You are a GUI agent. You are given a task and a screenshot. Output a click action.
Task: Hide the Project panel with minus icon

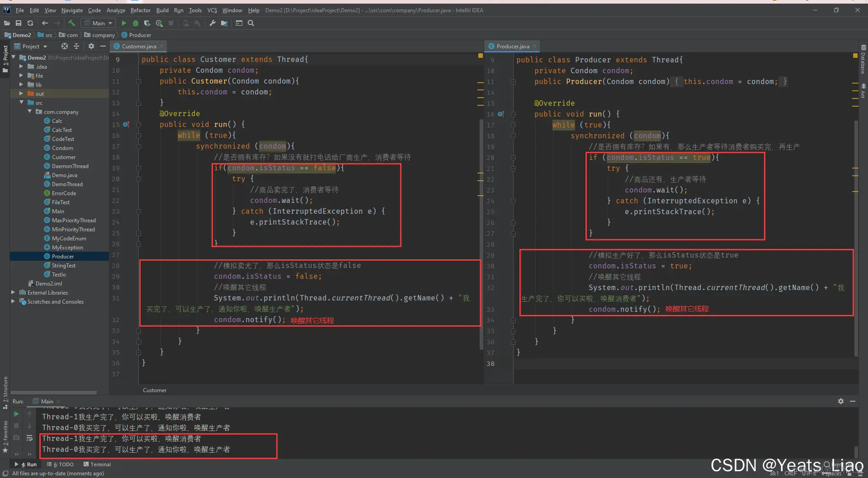click(103, 46)
